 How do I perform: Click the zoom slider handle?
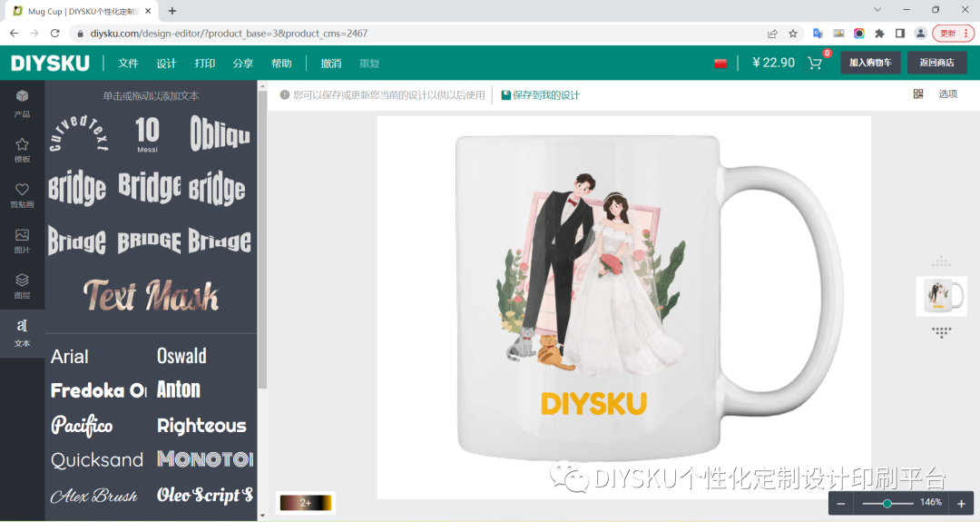coord(887,503)
